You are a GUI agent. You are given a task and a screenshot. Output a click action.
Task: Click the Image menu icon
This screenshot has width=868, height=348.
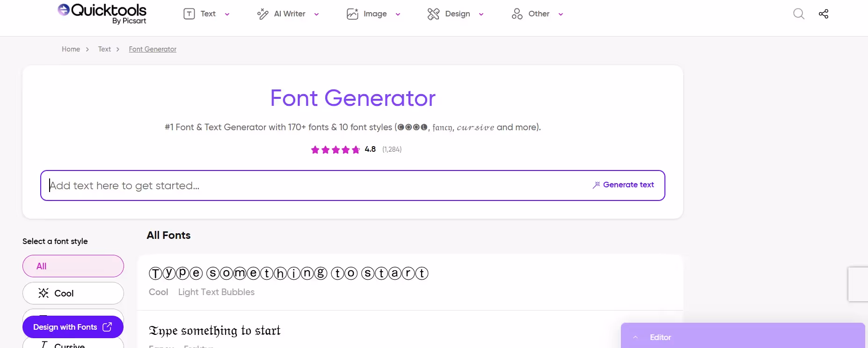tap(352, 14)
